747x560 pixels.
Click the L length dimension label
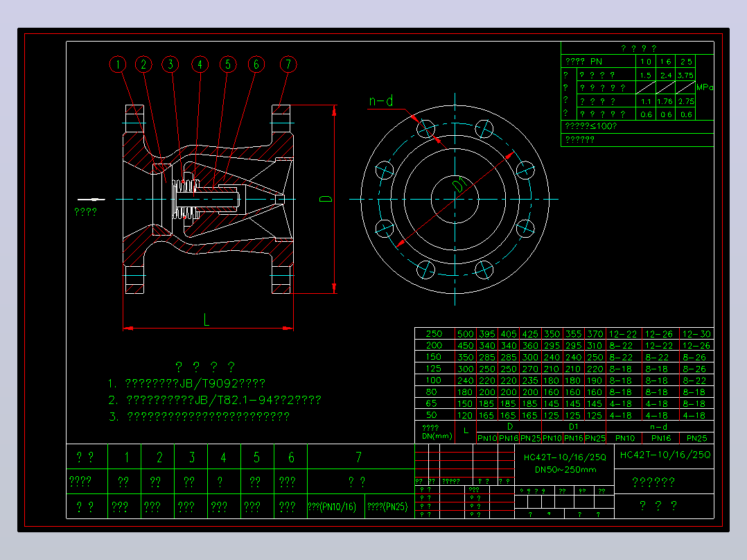(206, 320)
